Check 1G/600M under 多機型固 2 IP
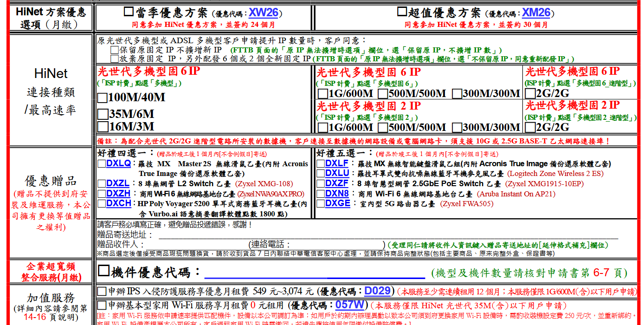 click(322, 128)
